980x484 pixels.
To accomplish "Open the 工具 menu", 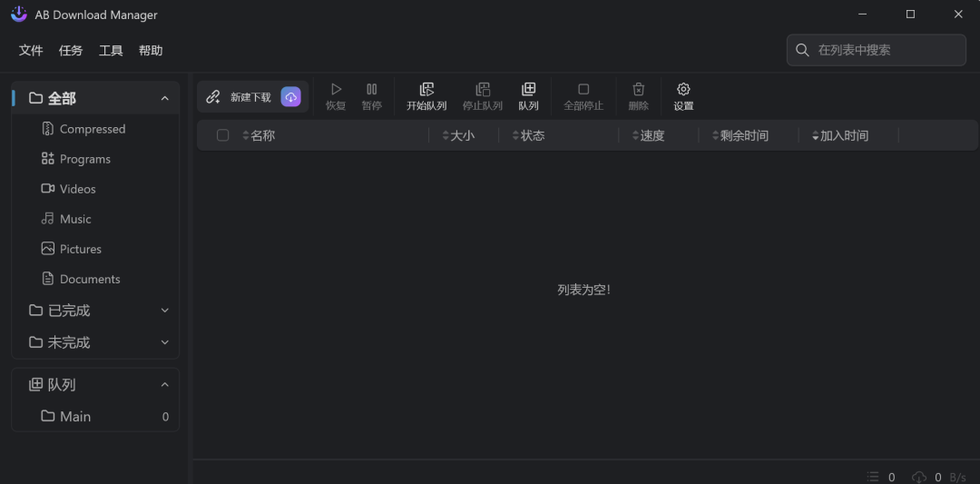I will click(x=111, y=51).
